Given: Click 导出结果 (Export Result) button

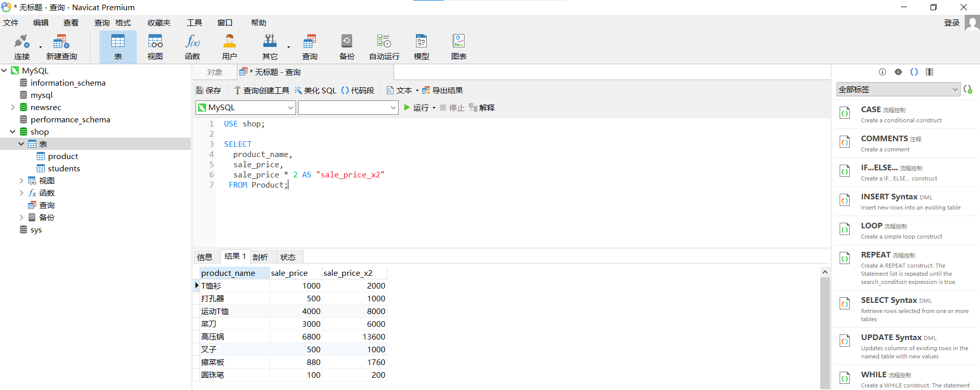Looking at the screenshot, I should click(442, 90).
